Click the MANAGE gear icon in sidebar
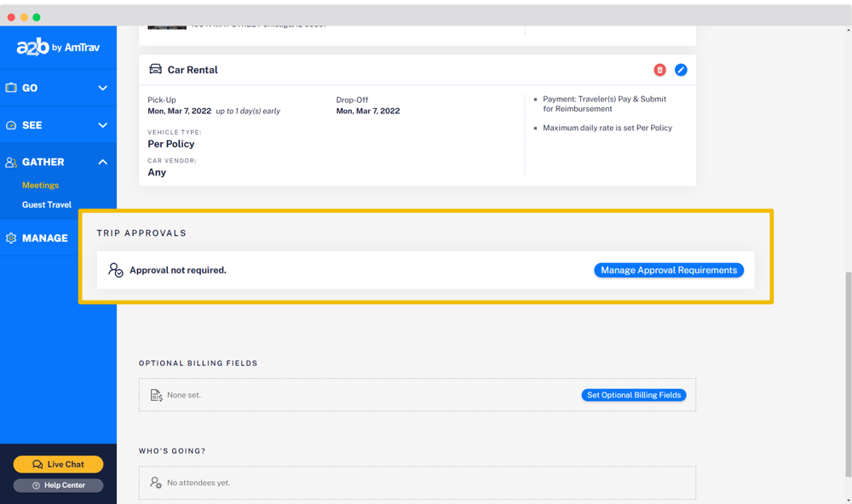 (x=11, y=238)
